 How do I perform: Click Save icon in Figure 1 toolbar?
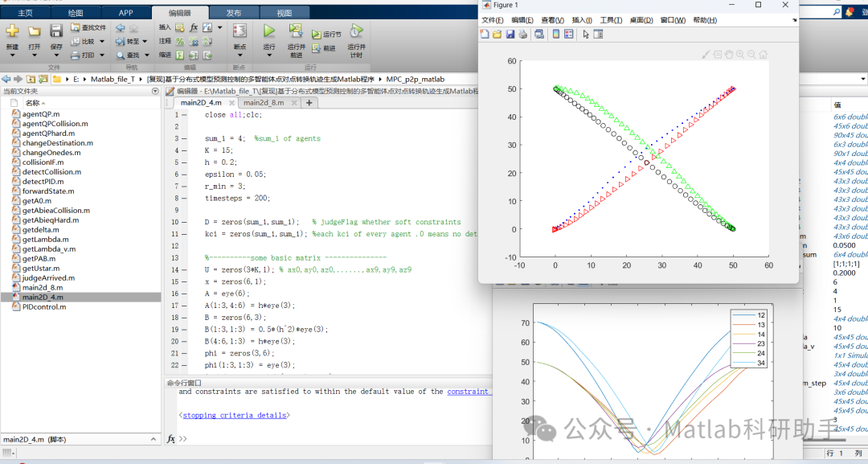[510, 35]
